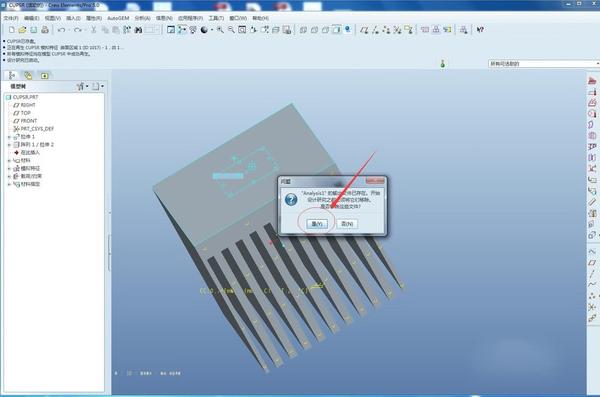Click 否(N) in the dialog

pos(347,224)
